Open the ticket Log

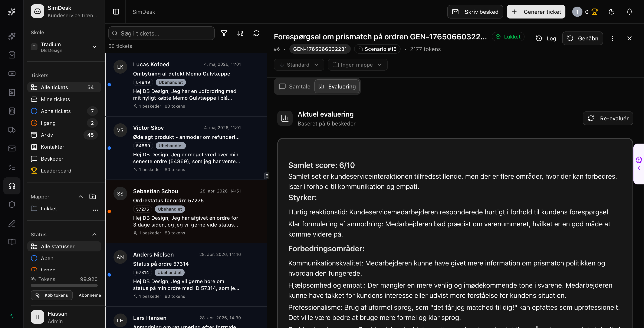[546, 38]
